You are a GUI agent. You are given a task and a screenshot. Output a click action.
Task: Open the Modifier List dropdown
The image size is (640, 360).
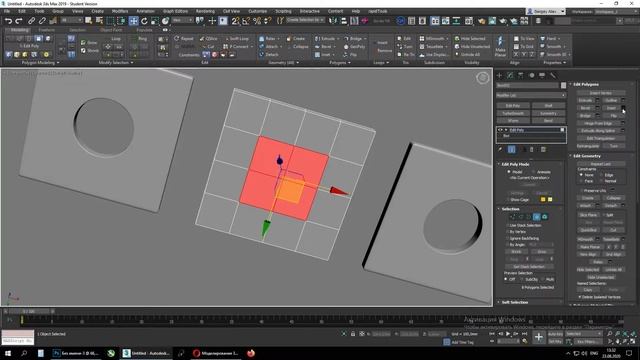tap(531, 96)
